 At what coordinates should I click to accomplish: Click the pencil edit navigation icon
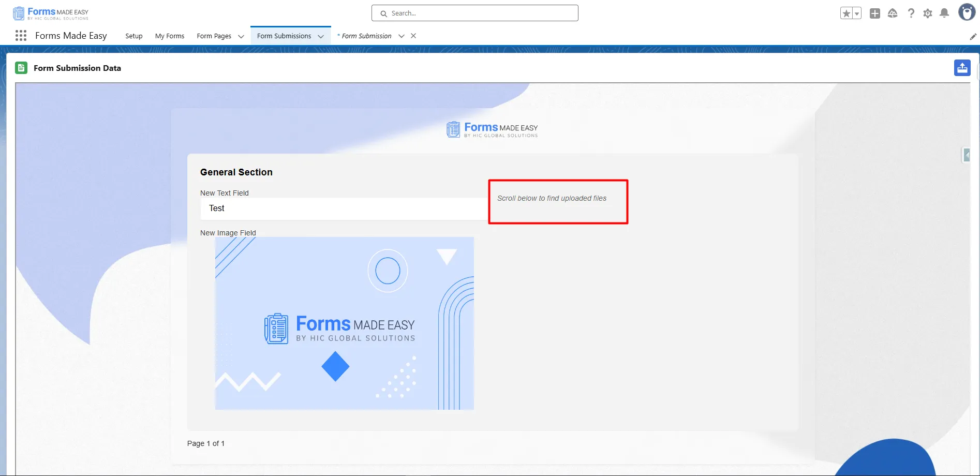click(973, 36)
